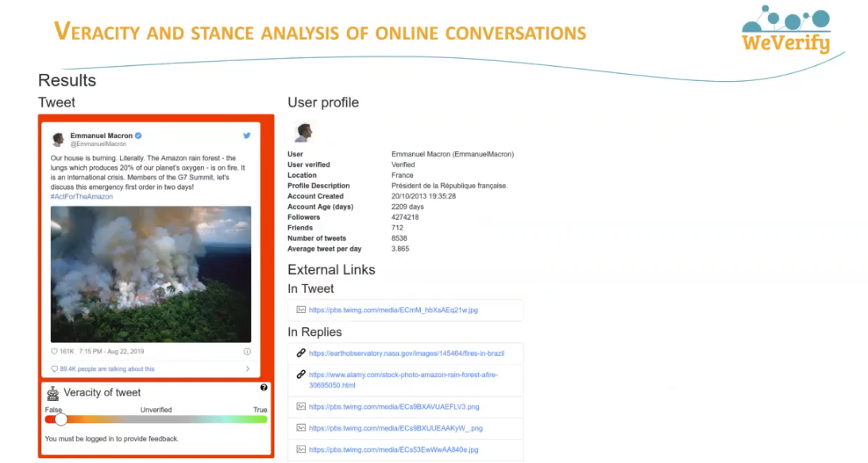Click the heart like icon showing 161K
Viewport: 868px width, 463px height.
(x=54, y=351)
